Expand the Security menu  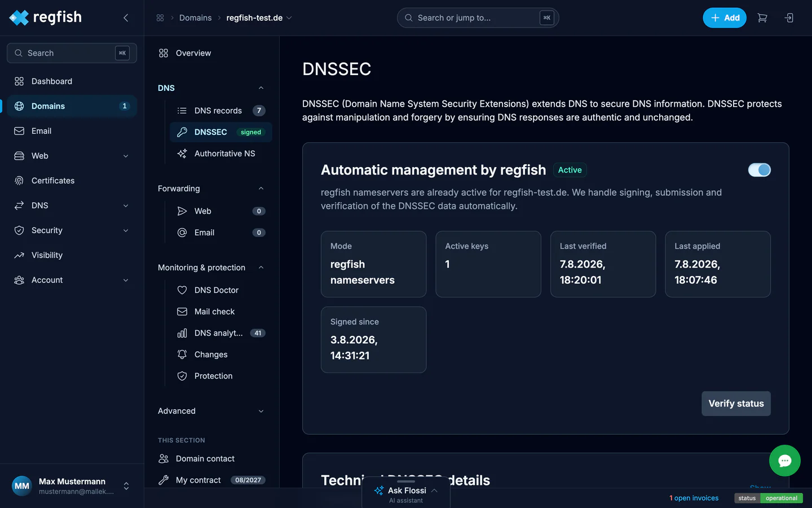[x=126, y=230]
